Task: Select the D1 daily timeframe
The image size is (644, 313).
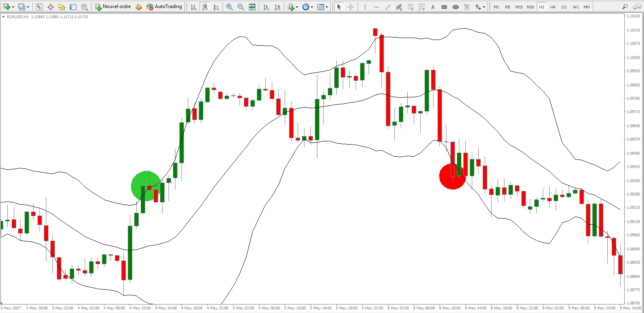Action: pos(564,7)
